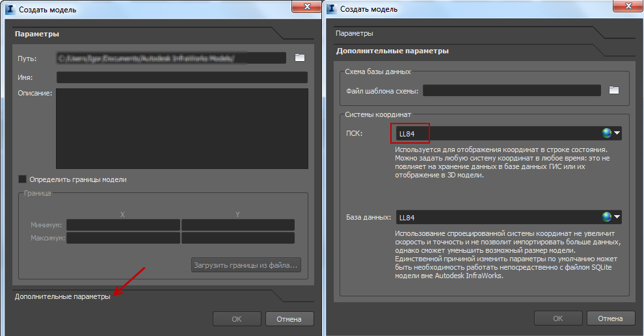Screen dimensions: 644x336
Task: Open coordinate system globe for База данных
Action: point(607,216)
